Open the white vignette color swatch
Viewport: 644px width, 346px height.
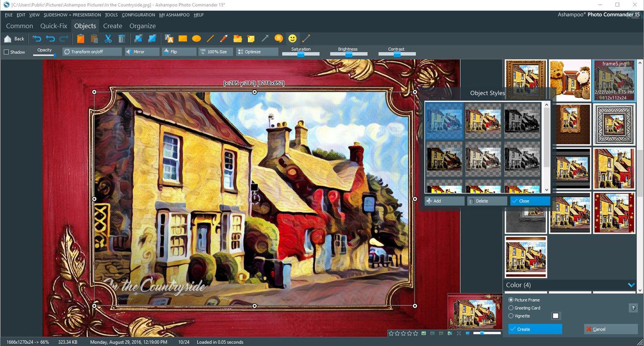555,316
